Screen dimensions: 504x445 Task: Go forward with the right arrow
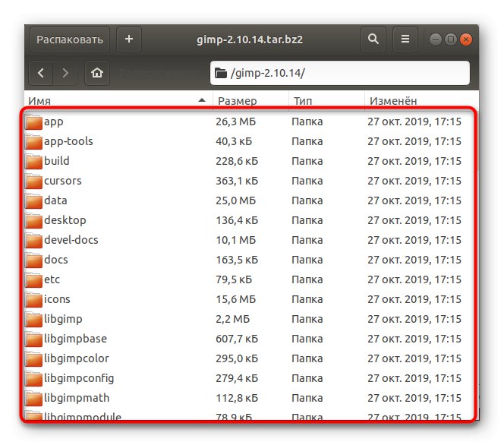tap(65, 73)
